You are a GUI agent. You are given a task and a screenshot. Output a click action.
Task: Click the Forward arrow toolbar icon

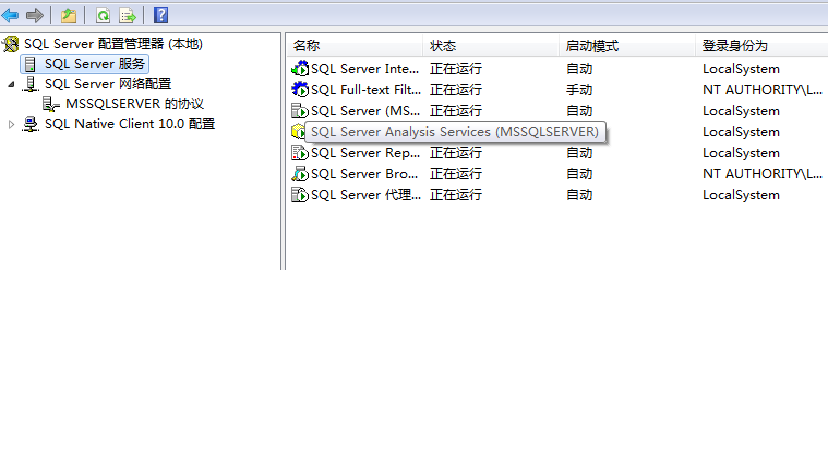point(35,15)
